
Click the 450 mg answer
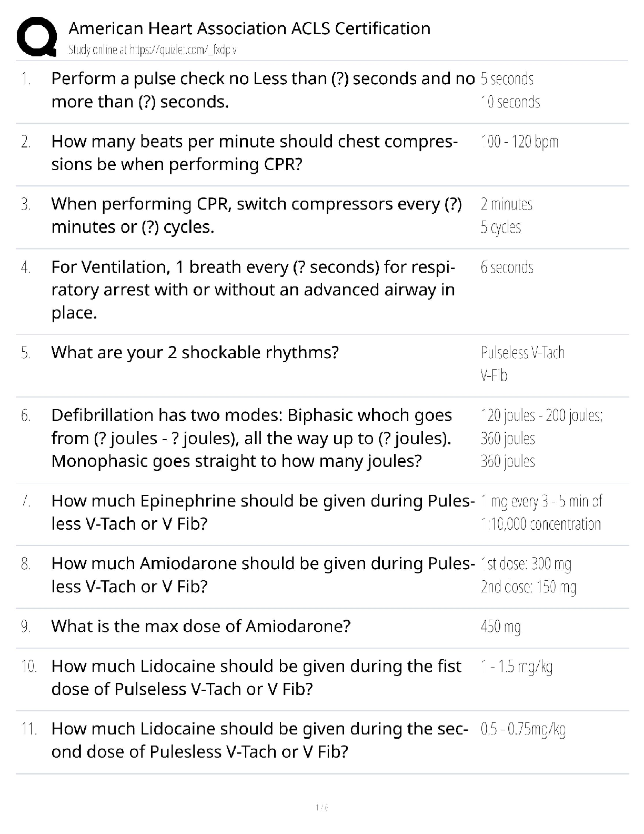(500, 627)
